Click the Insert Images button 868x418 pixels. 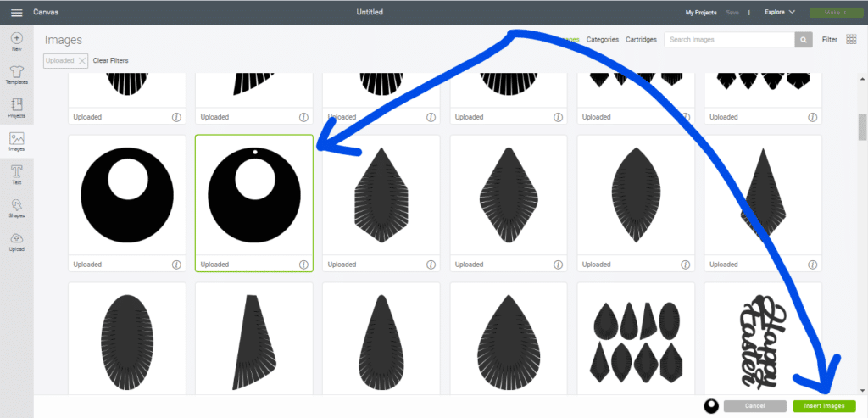(824, 406)
